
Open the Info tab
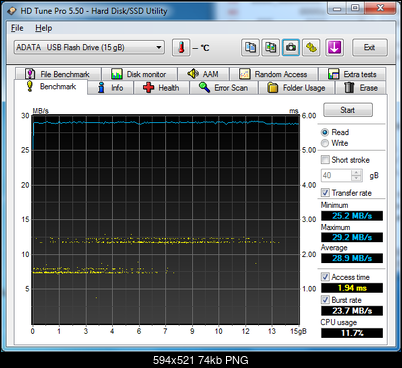click(x=110, y=88)
